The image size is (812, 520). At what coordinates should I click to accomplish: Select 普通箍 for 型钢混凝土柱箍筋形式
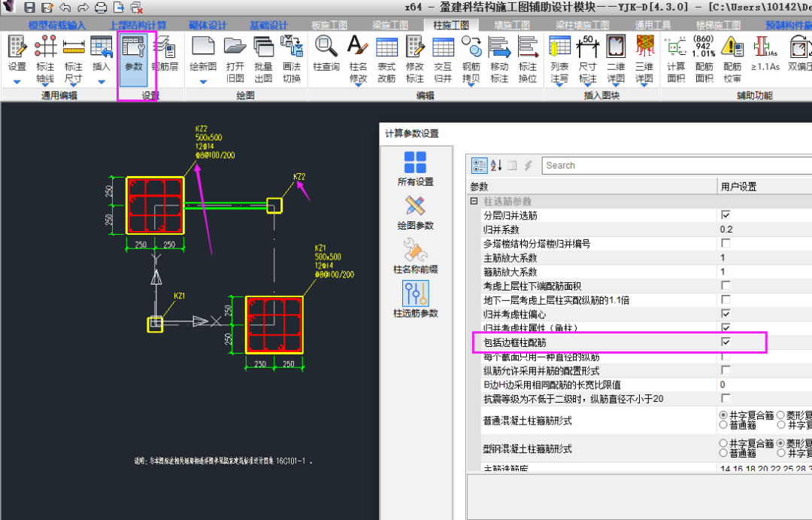(723, 453)
